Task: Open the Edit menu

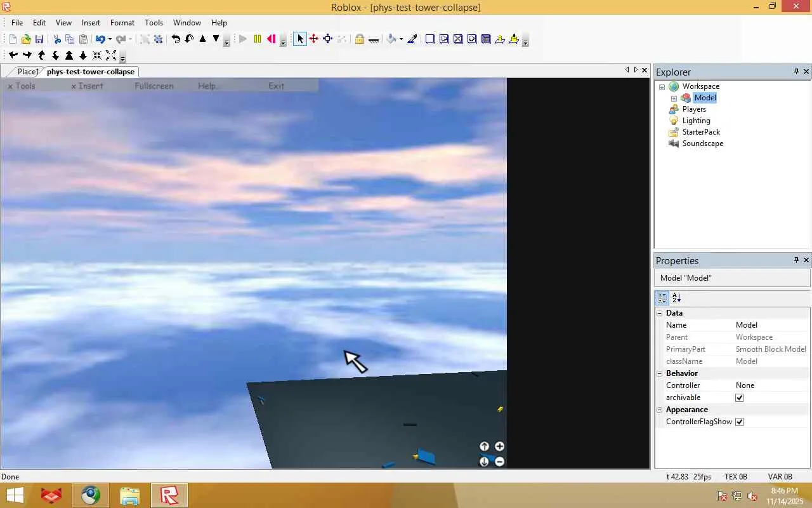Action: coord(39,23)
